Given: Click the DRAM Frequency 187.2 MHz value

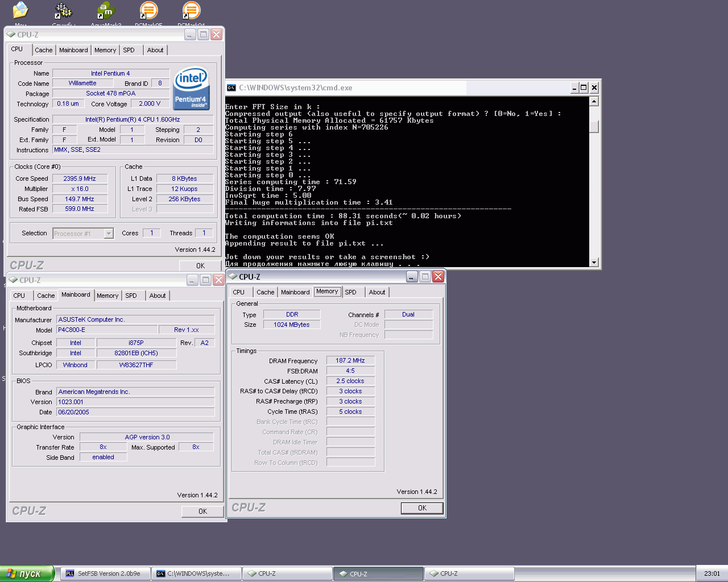Looking at the screenshot, I should (351, 360).
